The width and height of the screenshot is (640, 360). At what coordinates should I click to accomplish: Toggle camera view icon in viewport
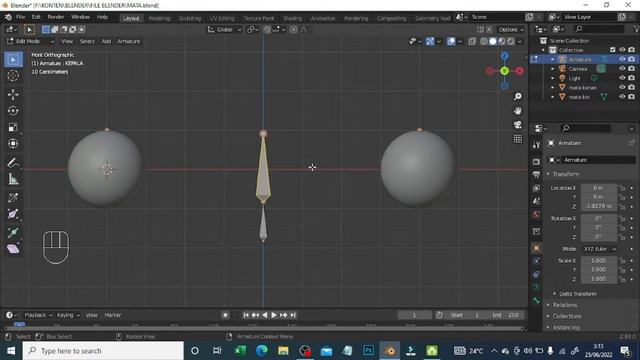point(518,124)
